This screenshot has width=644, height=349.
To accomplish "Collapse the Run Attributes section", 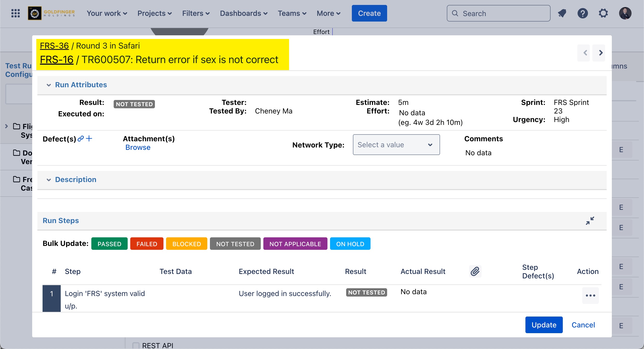I will pyautogui.click(x=49, y=85).
